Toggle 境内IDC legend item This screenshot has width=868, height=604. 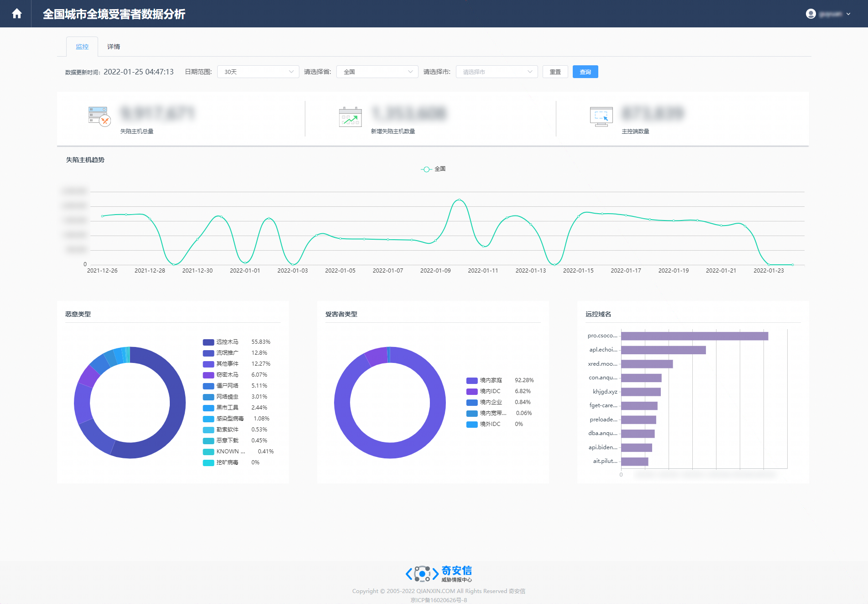pos(484,391)
